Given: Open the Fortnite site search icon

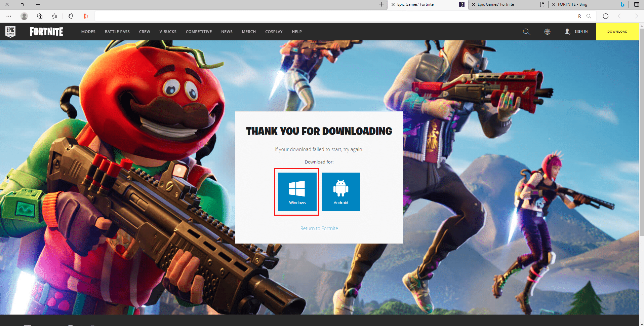Looking at the screenshot, I should 526,32.
